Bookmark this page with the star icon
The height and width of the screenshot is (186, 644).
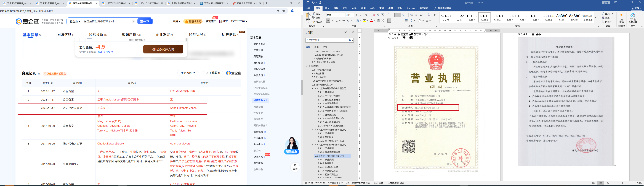pos(284,11)
